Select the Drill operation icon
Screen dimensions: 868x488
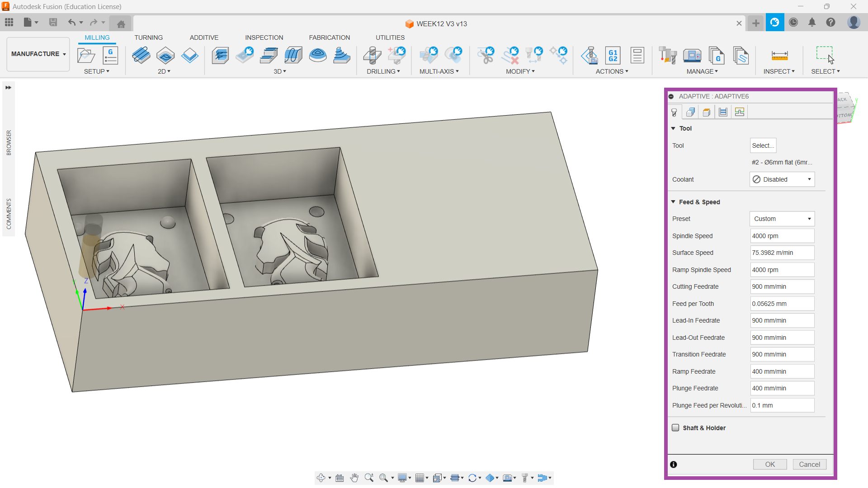coord(372,56)
